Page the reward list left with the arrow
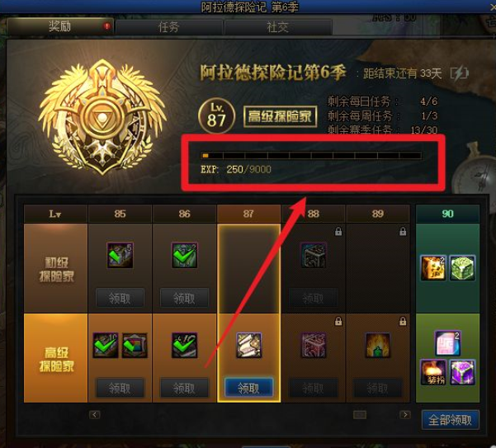The image size is (496, 448). coord(95,414)
